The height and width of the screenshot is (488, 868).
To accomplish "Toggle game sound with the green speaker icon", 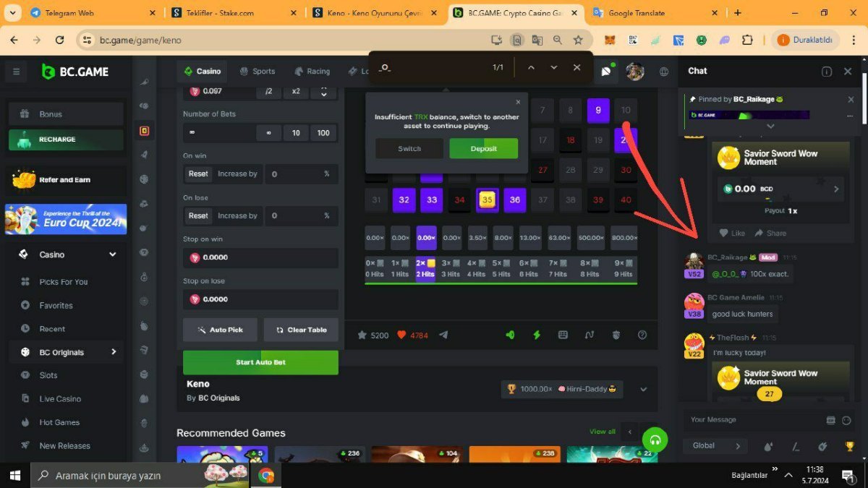I will click(x=510, y=335).
